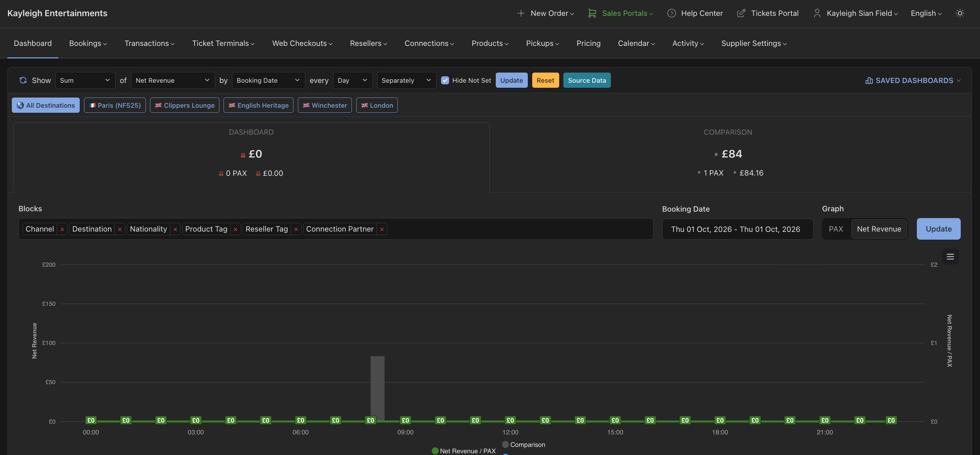Screen dimensions: 980x455
Task: Open the chart hamburger menu
Action: (950, 257)
